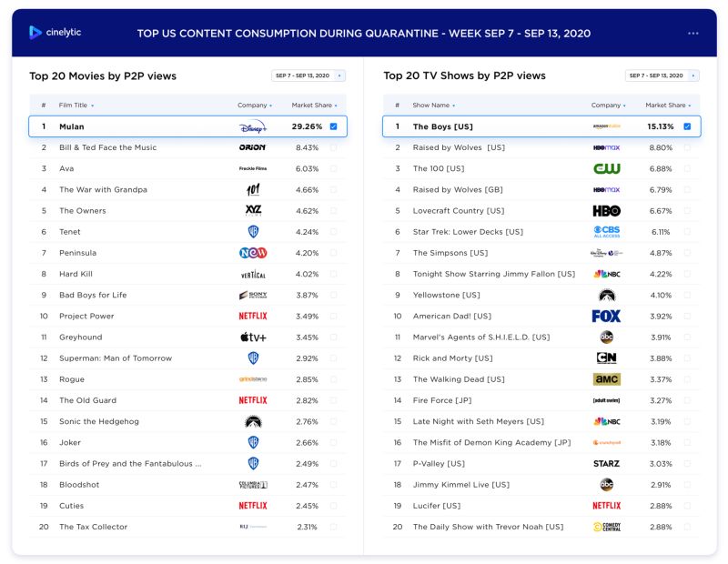Click The CW logo in The 100 row
This screenshot has width=728, height=564.
(607, 168)
